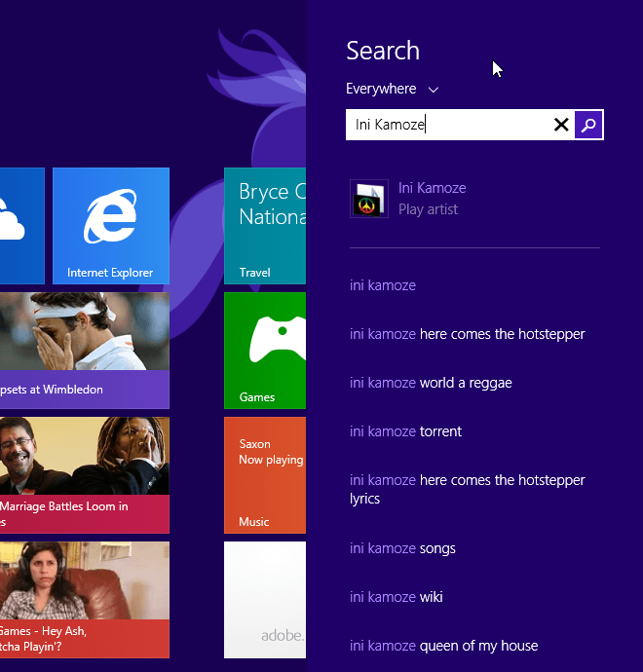643x672 pixels.
Task: Open the Music tile showing Saxon
Action: (x=265, y=475)
